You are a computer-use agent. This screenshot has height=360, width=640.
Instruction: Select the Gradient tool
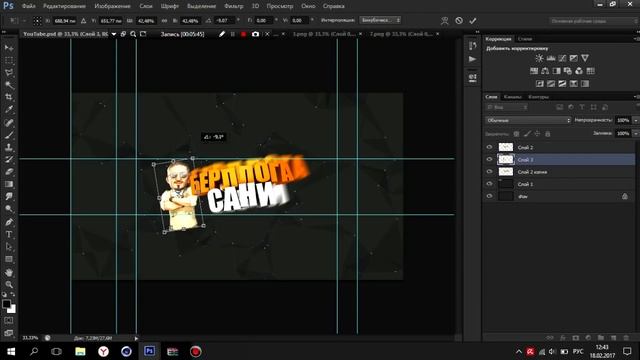click(x=9, y=184)
